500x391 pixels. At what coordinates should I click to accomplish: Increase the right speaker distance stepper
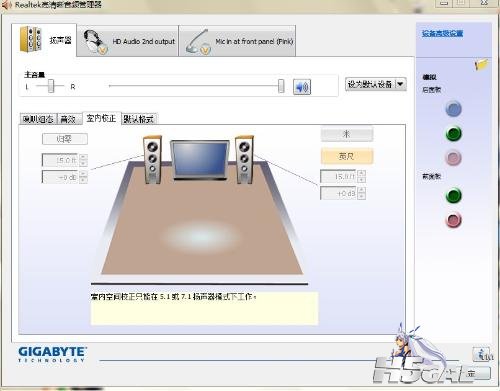[361, 173]
